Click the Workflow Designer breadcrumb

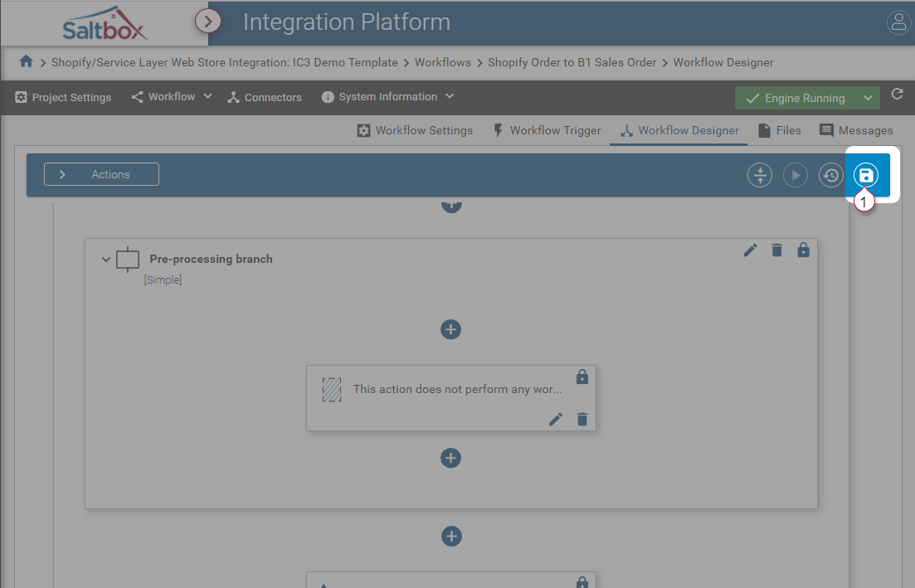pos(723,62)
